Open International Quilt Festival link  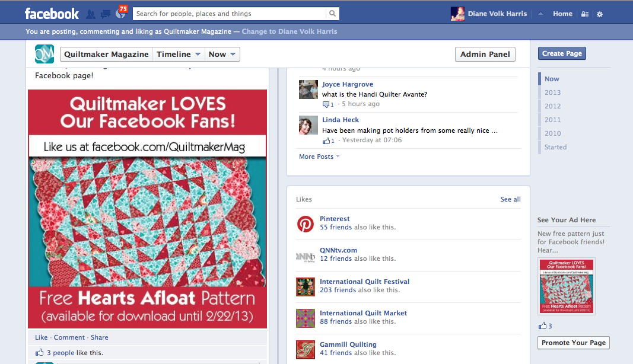(x=364, y=282)
